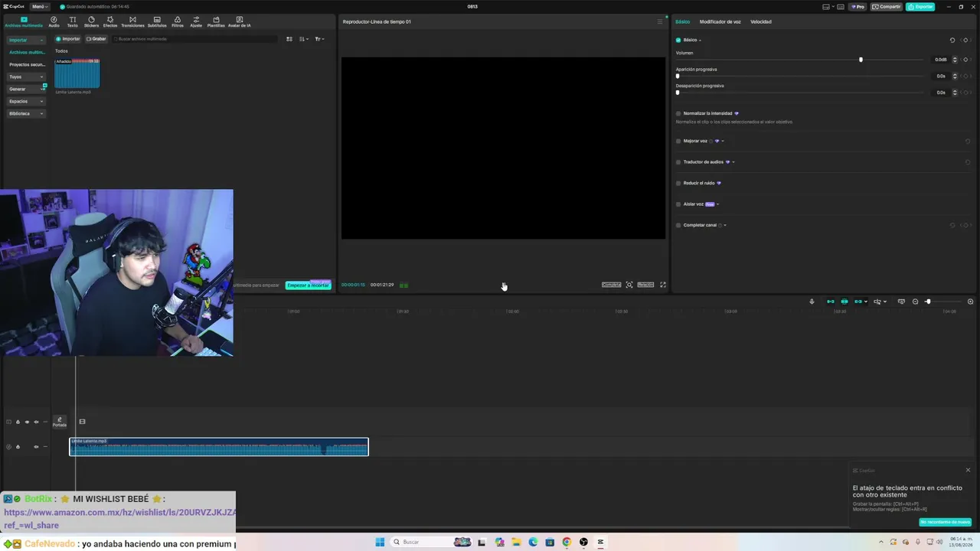Enable the Aislar voz checkbox
Screen dimensions: 980x551
pyautogui.click(x=678, y=204)
